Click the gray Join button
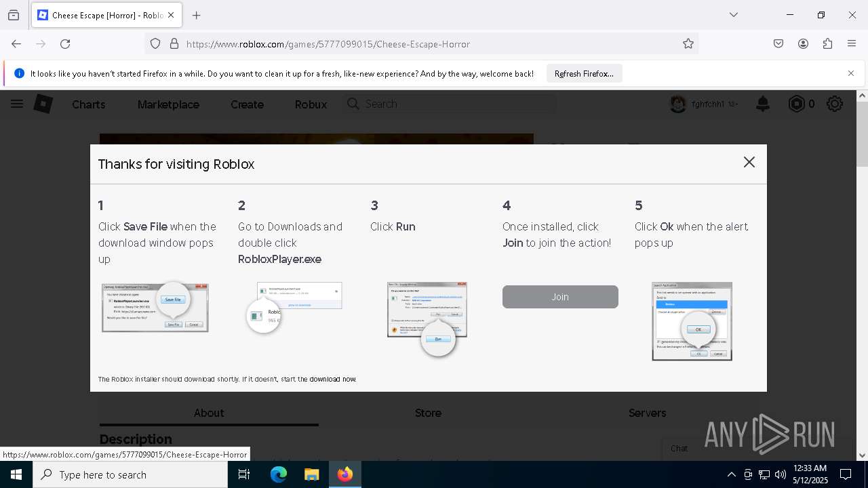Viewport: 868px width, 488px height. pos(560,297)
